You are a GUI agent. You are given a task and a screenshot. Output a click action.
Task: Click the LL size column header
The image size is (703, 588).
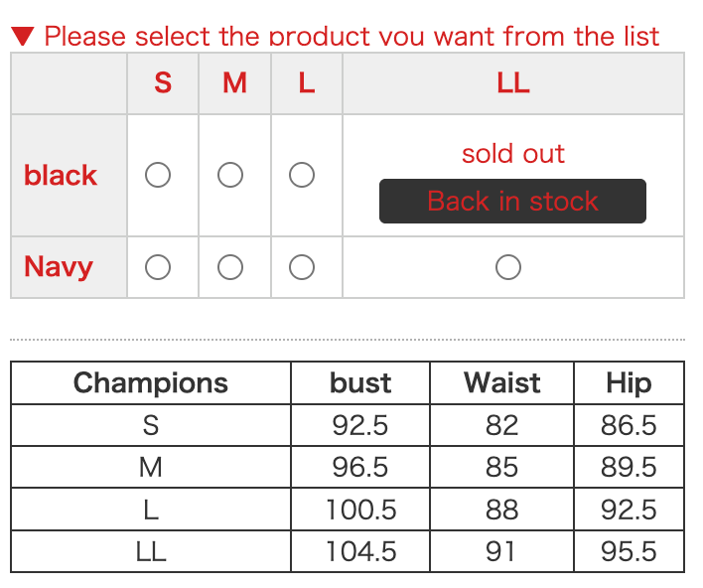click(513, 83)
